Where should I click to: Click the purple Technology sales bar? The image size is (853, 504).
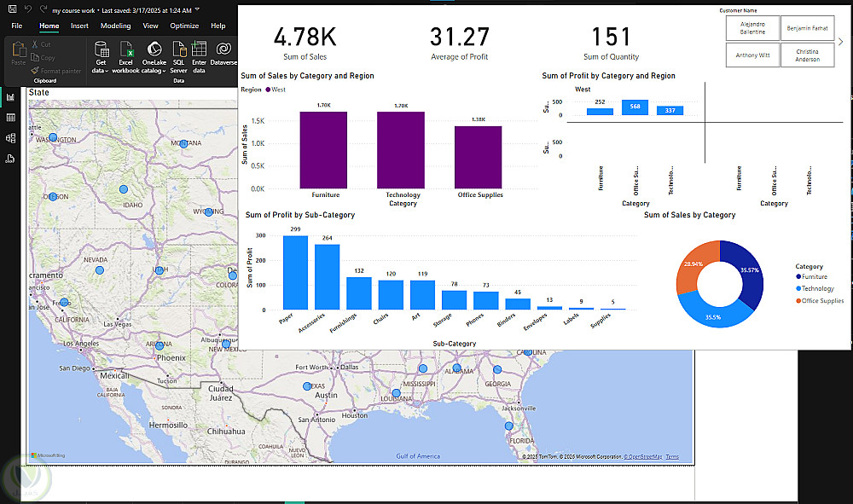401,150
